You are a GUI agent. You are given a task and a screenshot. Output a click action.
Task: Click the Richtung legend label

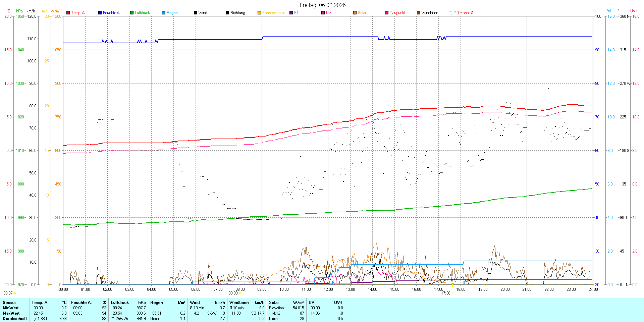[237, 13]
